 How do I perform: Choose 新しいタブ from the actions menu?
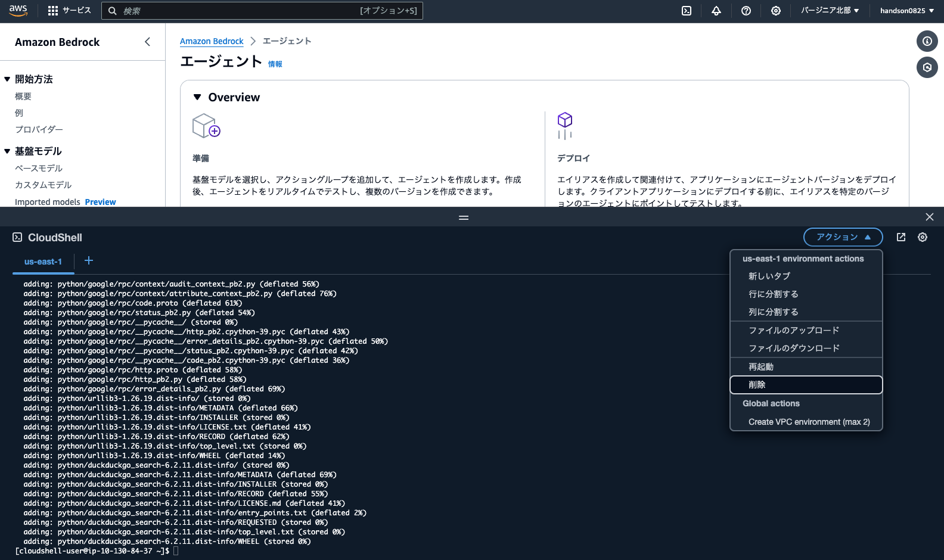point(806,276)
